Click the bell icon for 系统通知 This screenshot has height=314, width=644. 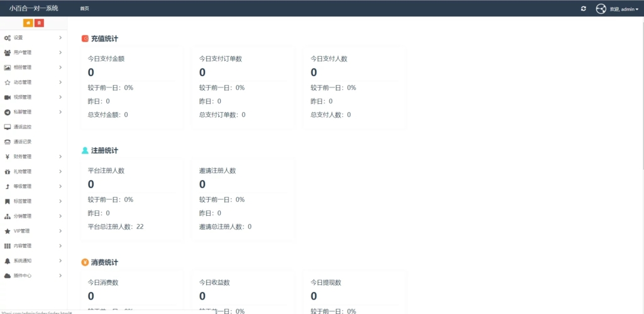point(8,261)
